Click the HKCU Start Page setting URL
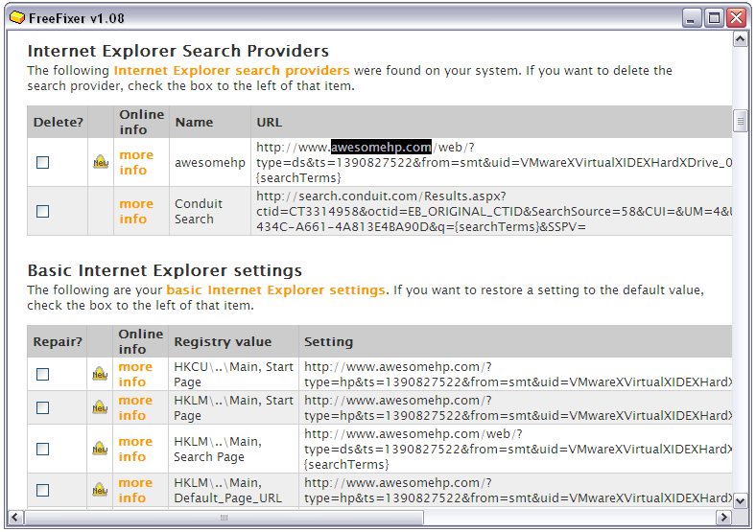 [x=515, y=374]
